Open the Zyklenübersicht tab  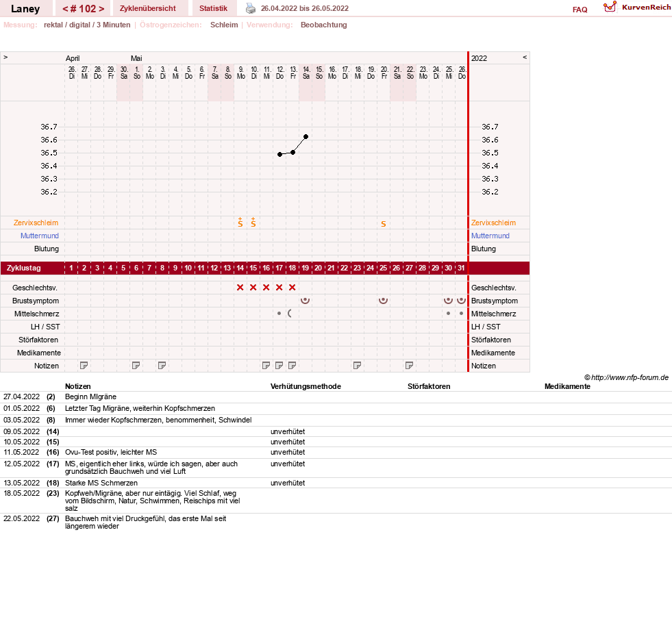(x=148, y=8)
